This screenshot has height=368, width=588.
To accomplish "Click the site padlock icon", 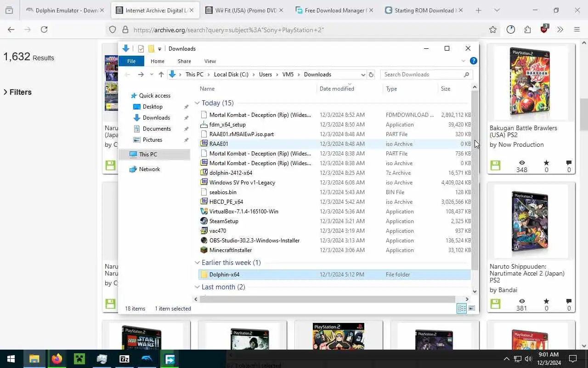I will [x=125, y=29].
